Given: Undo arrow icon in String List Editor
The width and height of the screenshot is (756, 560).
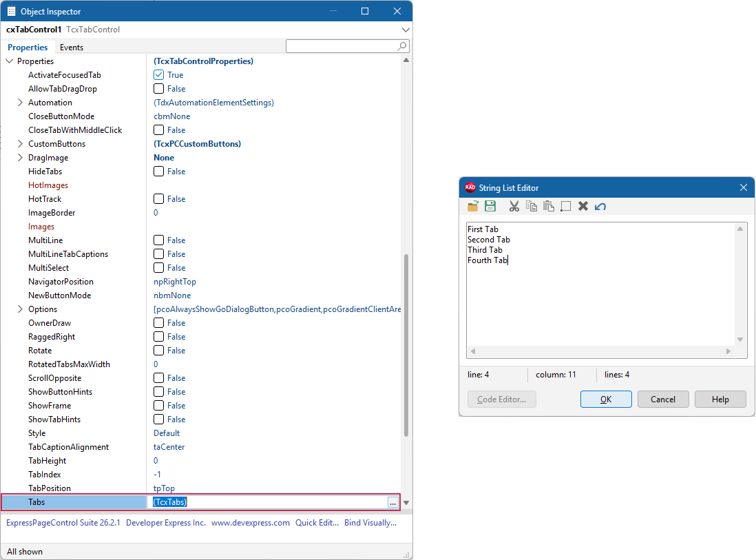Looking at the screenshot, I should click(x=600, y=207).
